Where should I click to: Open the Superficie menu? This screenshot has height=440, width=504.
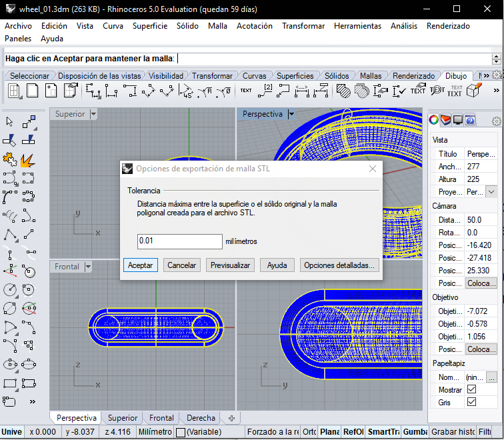coord(150,26)
